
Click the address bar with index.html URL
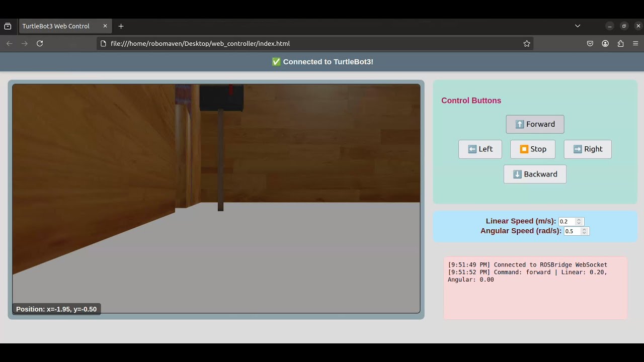(x=315, y=44)
